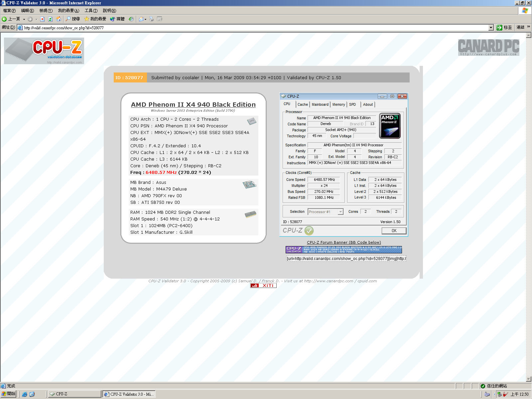Click the Code Name Deneb value
This screenshot has height=399, width=532.
tap(326, 124)
